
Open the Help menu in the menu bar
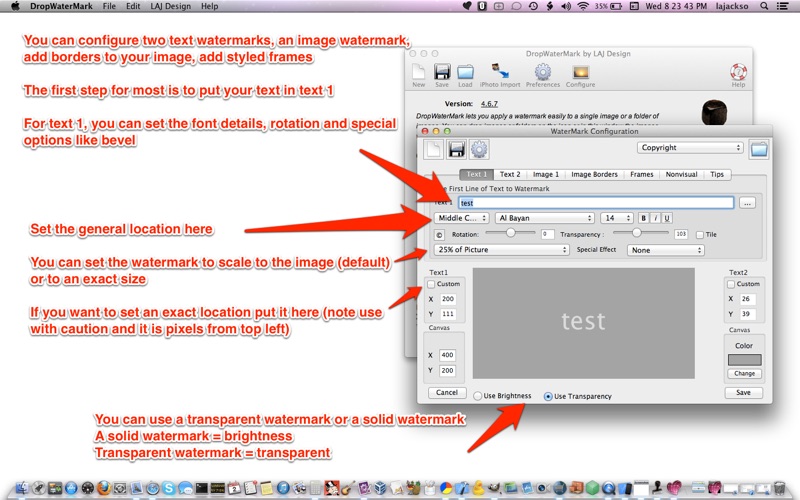[209, 6]
